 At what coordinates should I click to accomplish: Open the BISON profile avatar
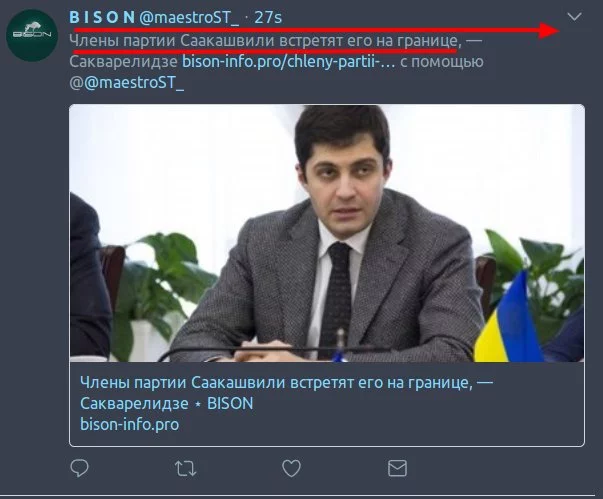(32, 35)
